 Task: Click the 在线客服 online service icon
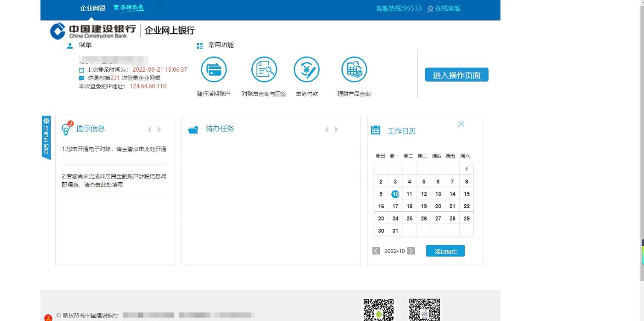pyautogui.click(x=431, y=9)
